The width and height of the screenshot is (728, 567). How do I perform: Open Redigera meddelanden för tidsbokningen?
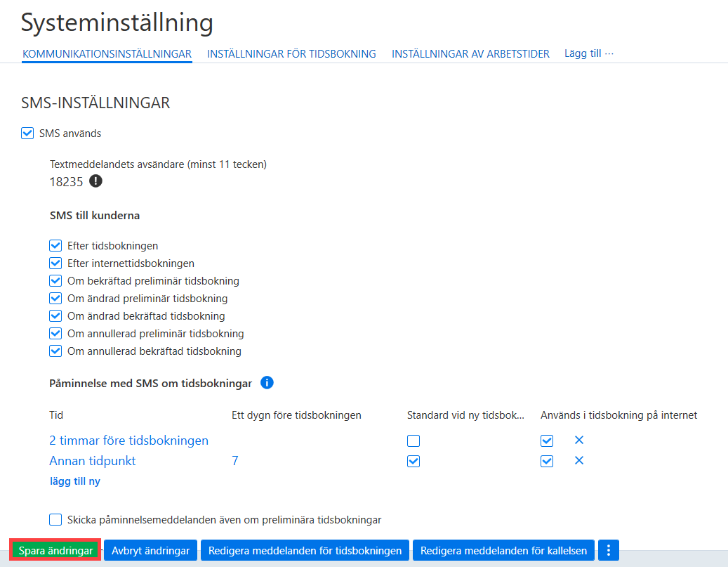pyautogui.click(x=305, y=551)
